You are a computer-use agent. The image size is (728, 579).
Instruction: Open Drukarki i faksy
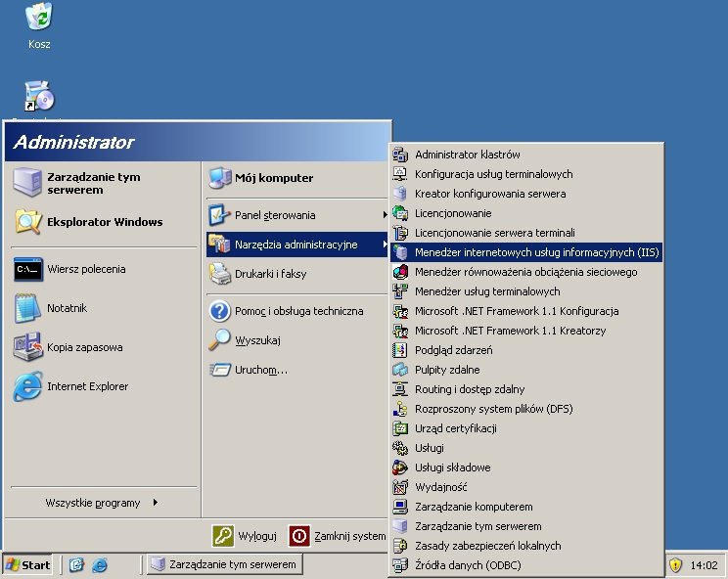point(296,274)
